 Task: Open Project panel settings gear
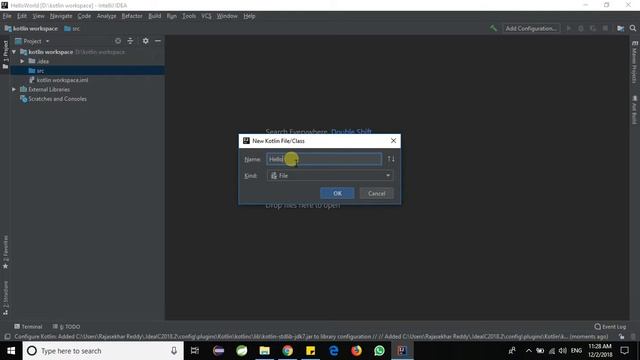(146, 41)
